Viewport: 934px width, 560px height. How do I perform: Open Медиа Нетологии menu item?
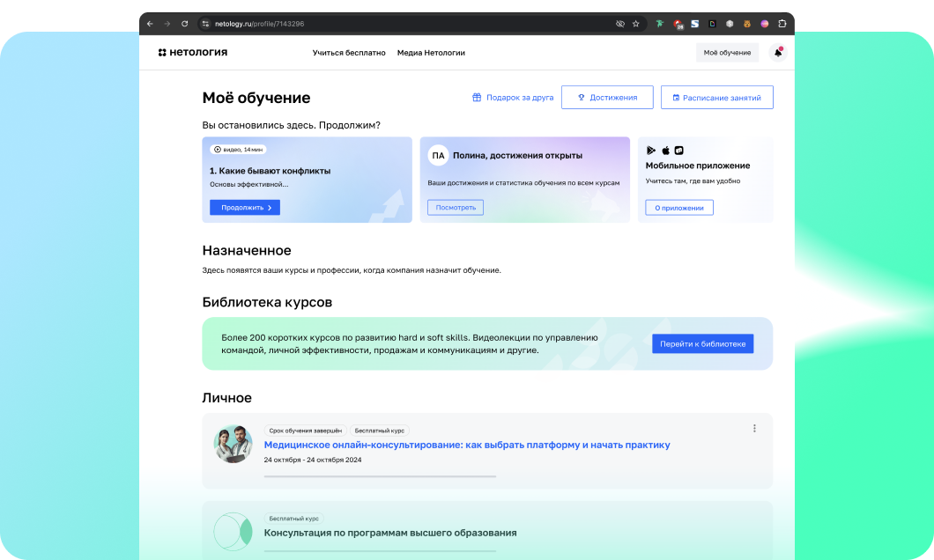431,53
